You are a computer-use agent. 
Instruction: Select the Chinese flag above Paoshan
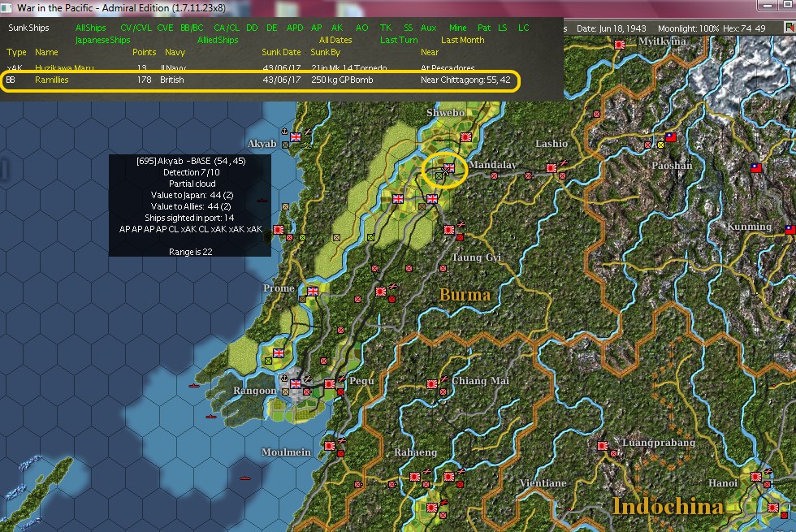[x=671, y=136]
